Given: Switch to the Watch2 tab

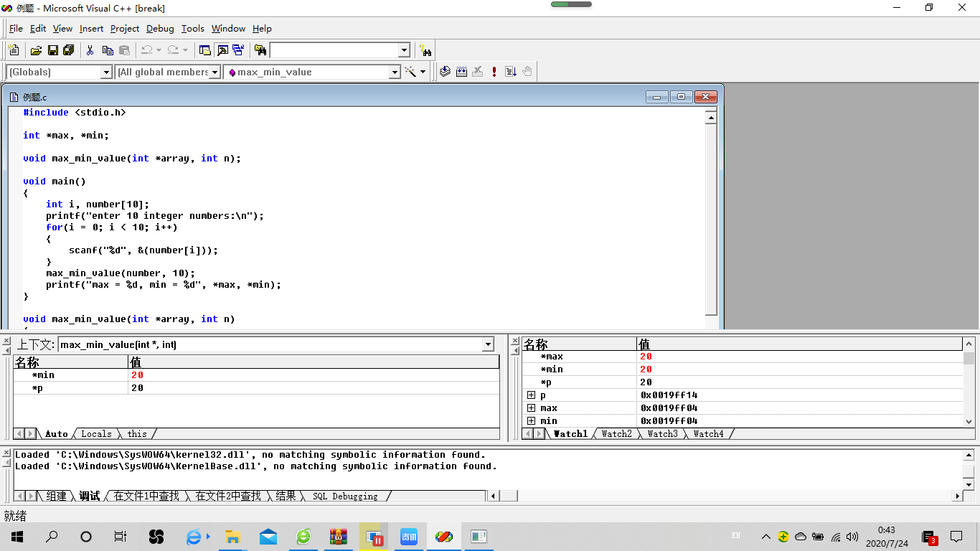Looking at the screenshot, I should (616, 434).
